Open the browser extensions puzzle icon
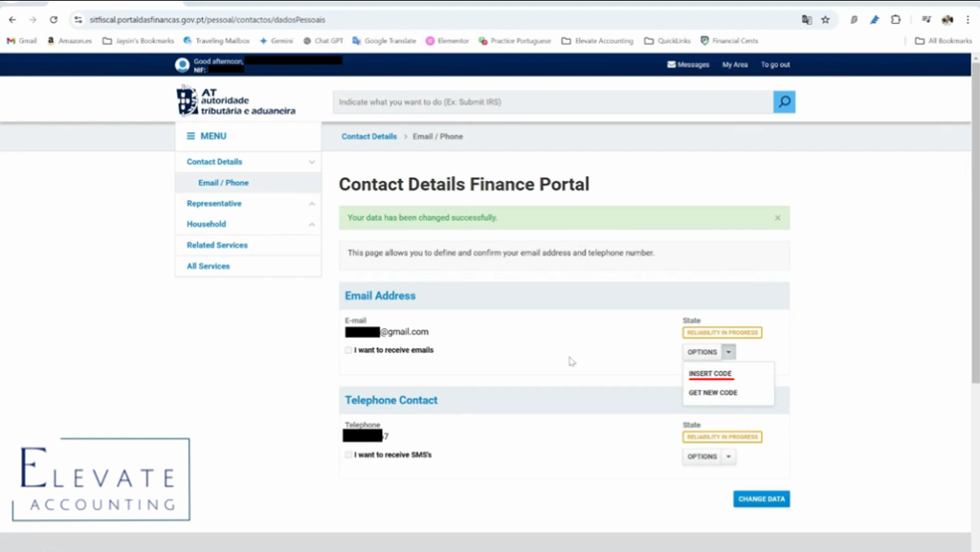 [x=896, y=19]
